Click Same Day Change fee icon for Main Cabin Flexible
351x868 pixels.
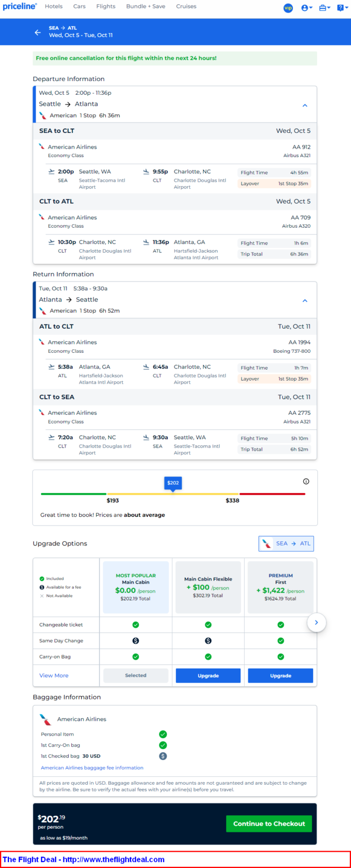[x=208, y=641]
